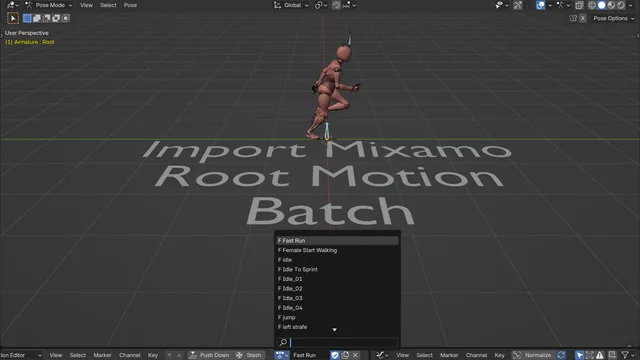Toggle auto normalization refresh icon

click(561, 355)
